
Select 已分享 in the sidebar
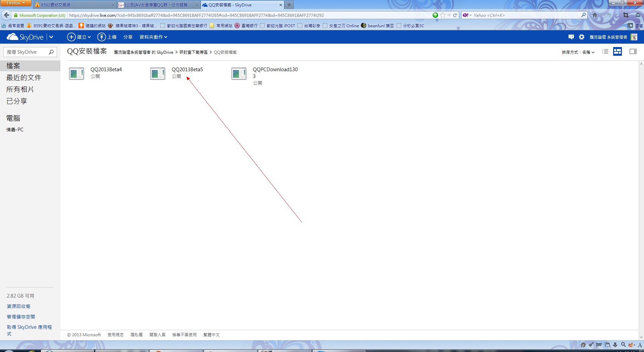[x=17, y=101]
